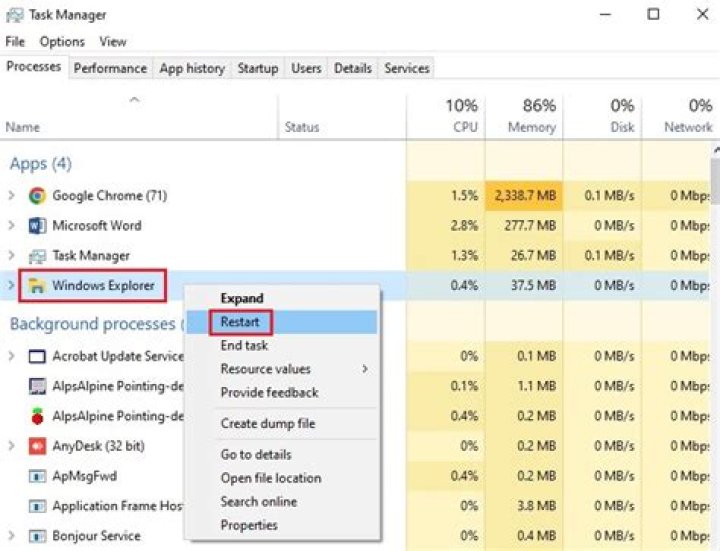Switch to the Startup tab
Image resolution: width=720 pixels, height=551 pixels.
point(258,68)
